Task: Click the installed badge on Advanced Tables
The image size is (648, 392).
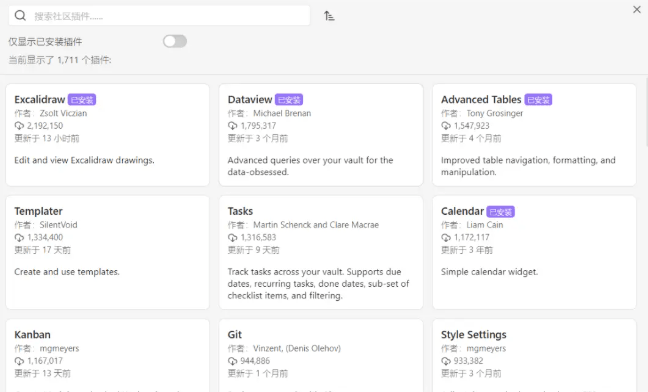Action: click(538, 100)
